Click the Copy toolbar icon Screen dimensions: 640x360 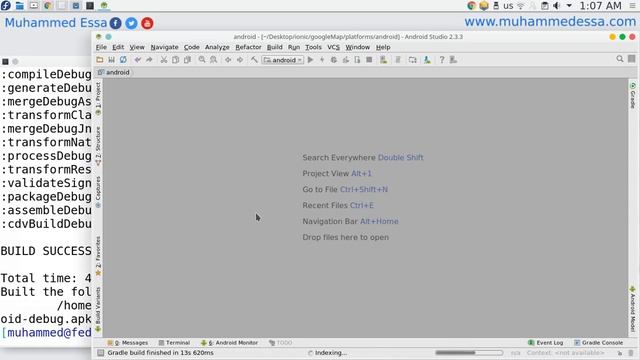[x=176, y=60]
